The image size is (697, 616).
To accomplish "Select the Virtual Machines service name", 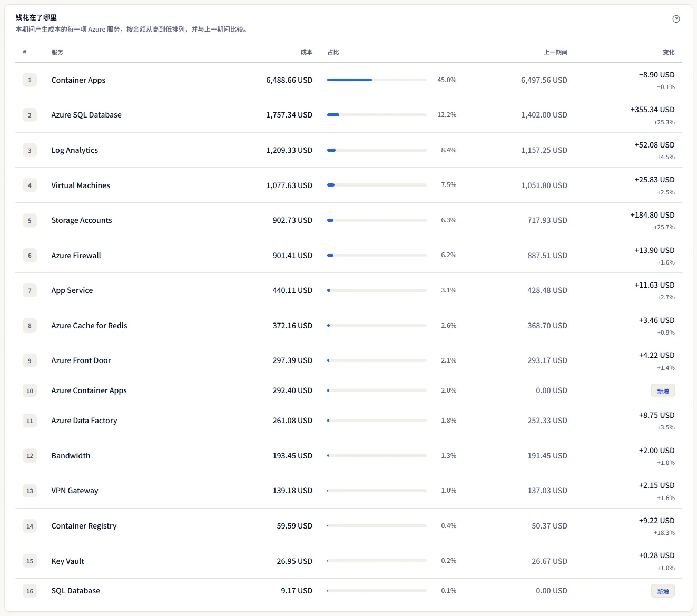I will tap(81, 185).
